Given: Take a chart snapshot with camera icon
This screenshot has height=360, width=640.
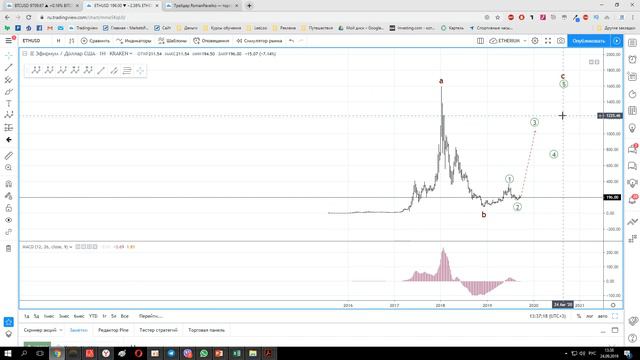Looking at the screenshot, I should [x=561, y=41].
